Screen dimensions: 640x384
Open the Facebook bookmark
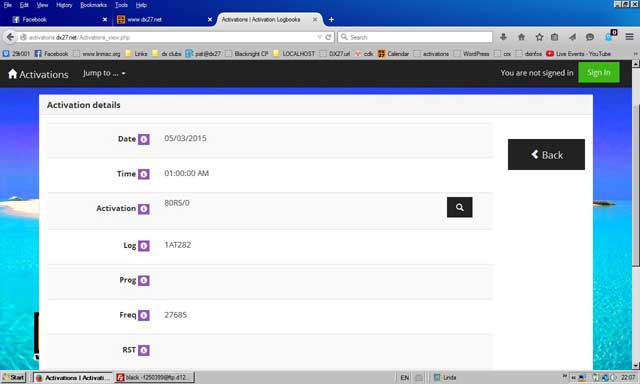tap(51, 53)
